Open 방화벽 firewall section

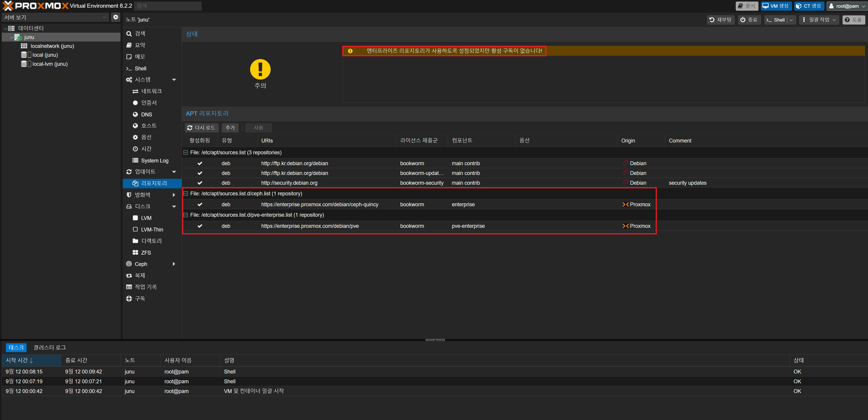tap(142, 195)
